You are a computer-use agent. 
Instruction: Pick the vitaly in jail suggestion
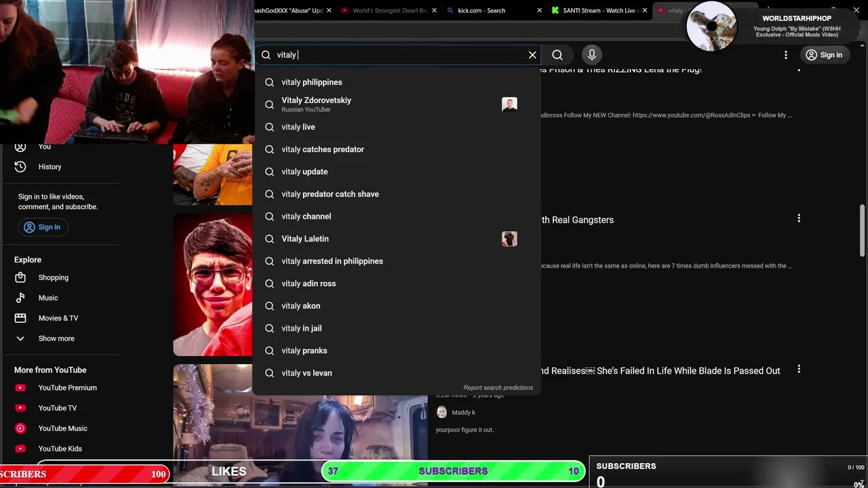click(397, 328)
